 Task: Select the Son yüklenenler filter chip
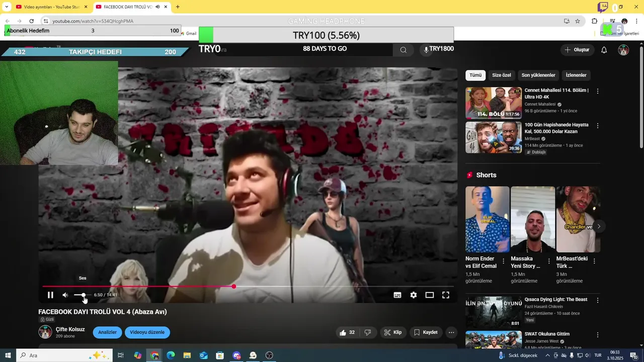538,75
